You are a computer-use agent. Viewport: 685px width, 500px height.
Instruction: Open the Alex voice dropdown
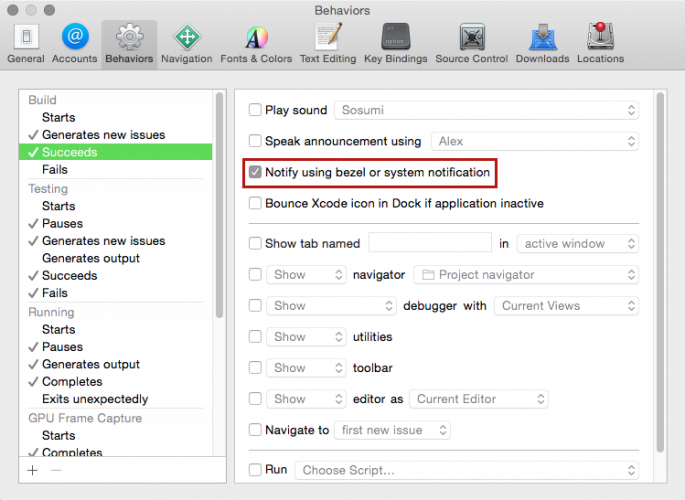coord(535,142)
